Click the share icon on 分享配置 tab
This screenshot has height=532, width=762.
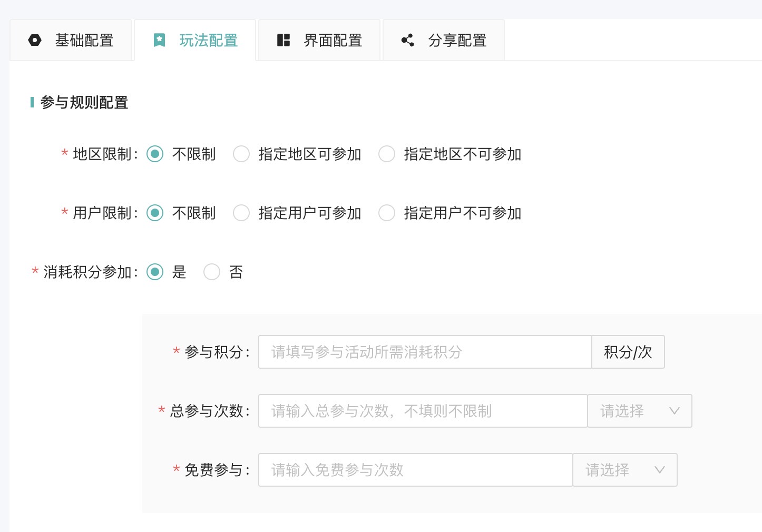(407, 40)
